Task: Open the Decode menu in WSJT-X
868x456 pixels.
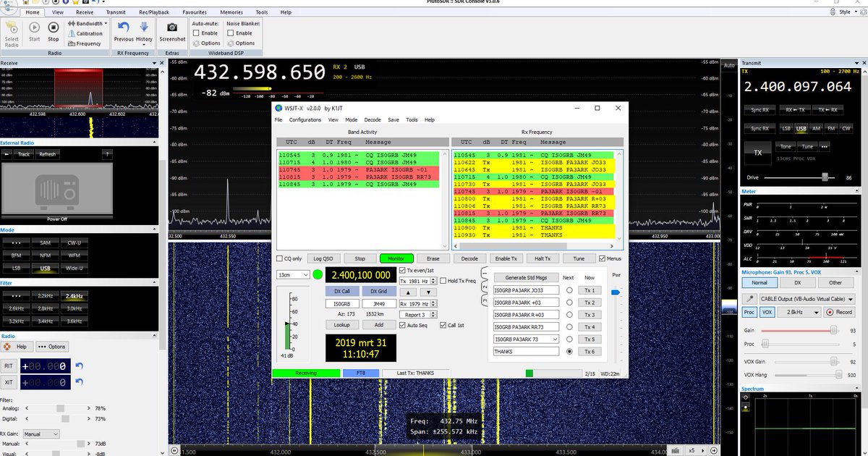Action: click(x=372, y=119)
